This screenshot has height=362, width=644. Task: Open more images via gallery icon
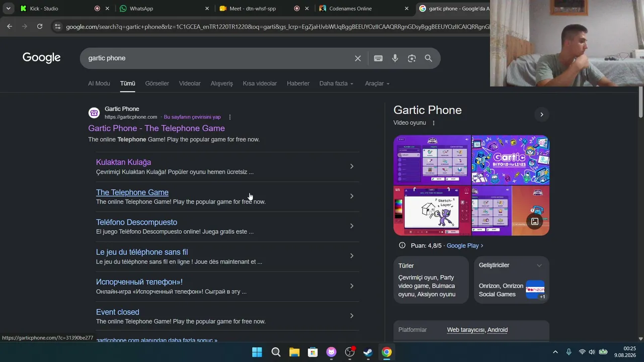[x=535, y=221]
